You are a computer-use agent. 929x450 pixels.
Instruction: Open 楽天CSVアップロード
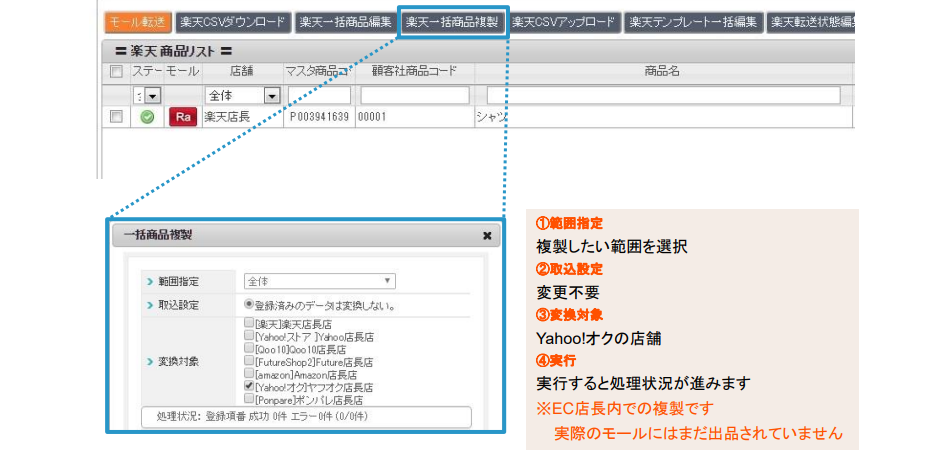click(x=564, y=23)
